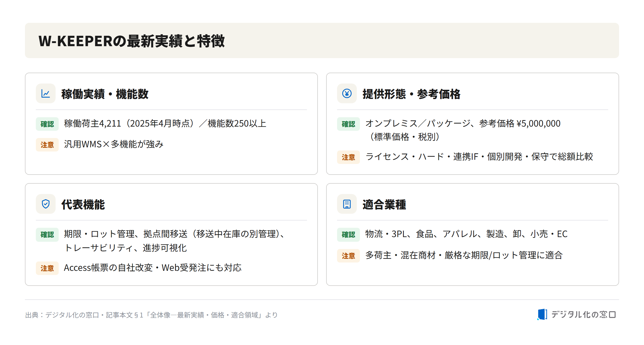Click the デジタル化の窓口 brand name text
This screenshot has width=644, height=345.
click(583, 315)
